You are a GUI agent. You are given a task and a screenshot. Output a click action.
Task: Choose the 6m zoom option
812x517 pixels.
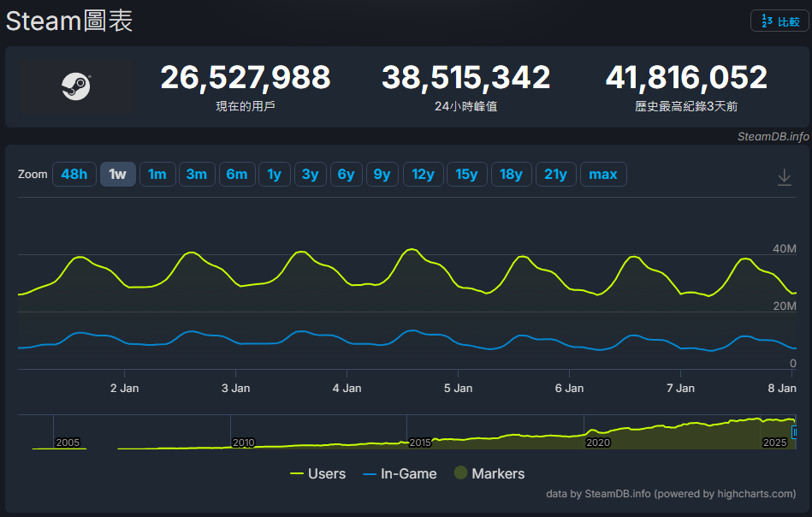(x=237, y=175)
